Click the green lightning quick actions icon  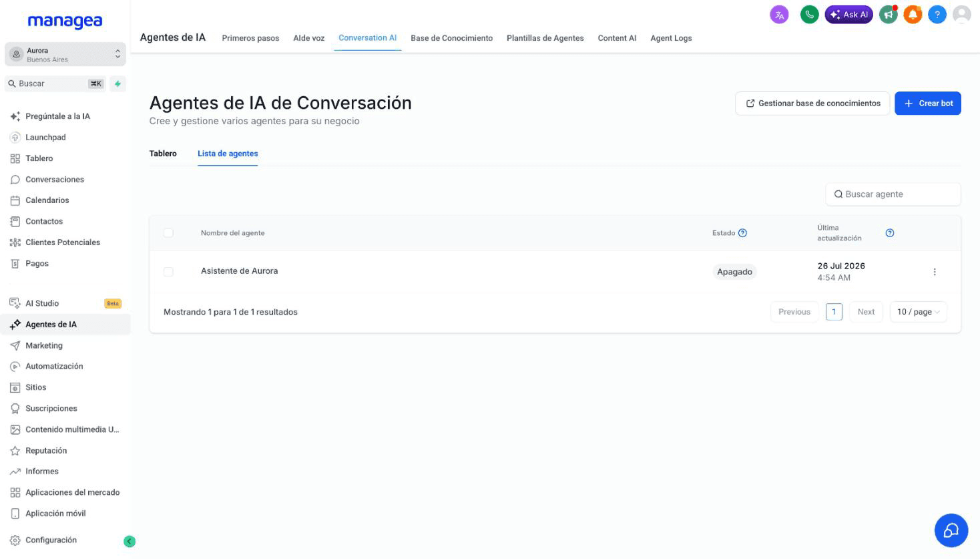tap(118, 84)
